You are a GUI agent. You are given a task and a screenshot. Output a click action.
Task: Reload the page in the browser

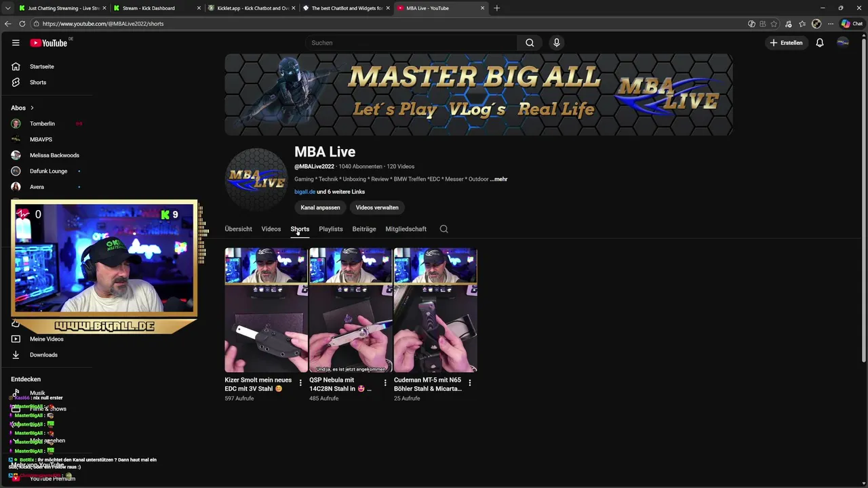[x=22, y=24]
